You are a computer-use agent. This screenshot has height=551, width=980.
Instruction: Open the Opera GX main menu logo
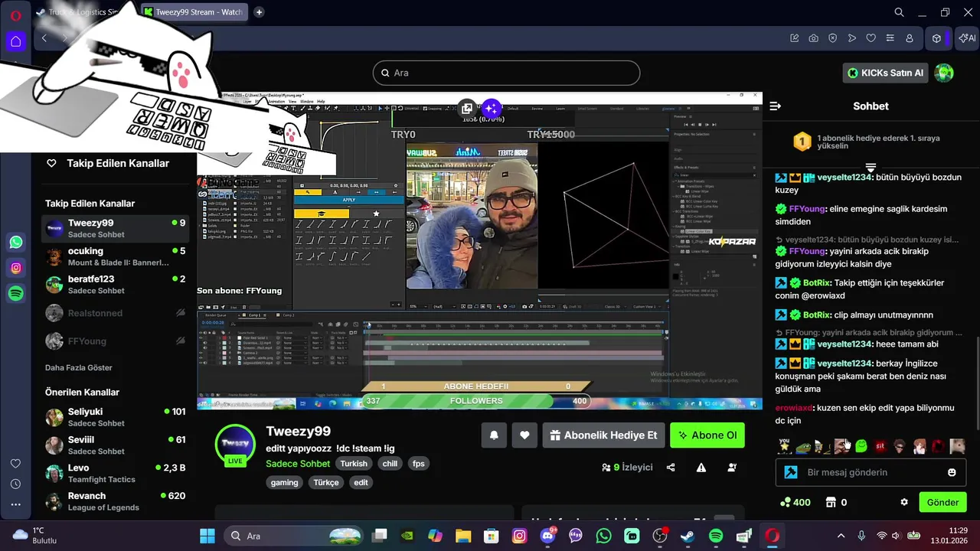(x=15, y=15)
